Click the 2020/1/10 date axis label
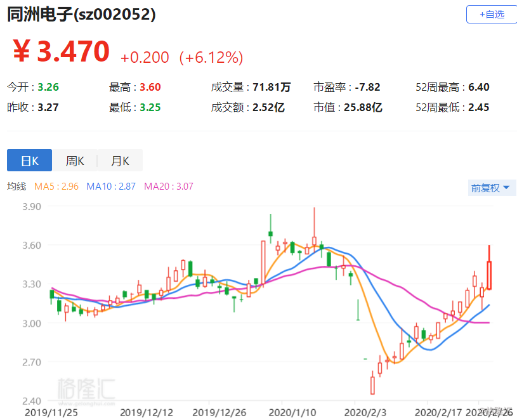 coord(292,413)
